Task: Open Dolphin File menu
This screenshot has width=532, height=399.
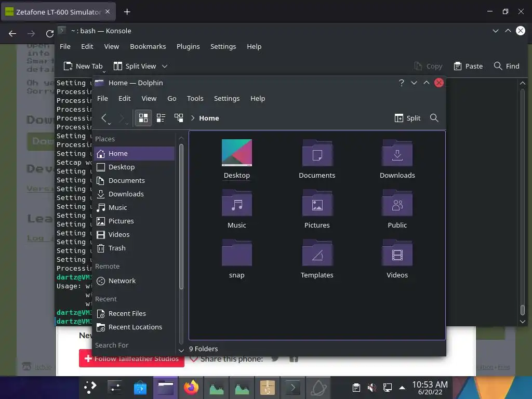Action: click(x=102, y=98)
